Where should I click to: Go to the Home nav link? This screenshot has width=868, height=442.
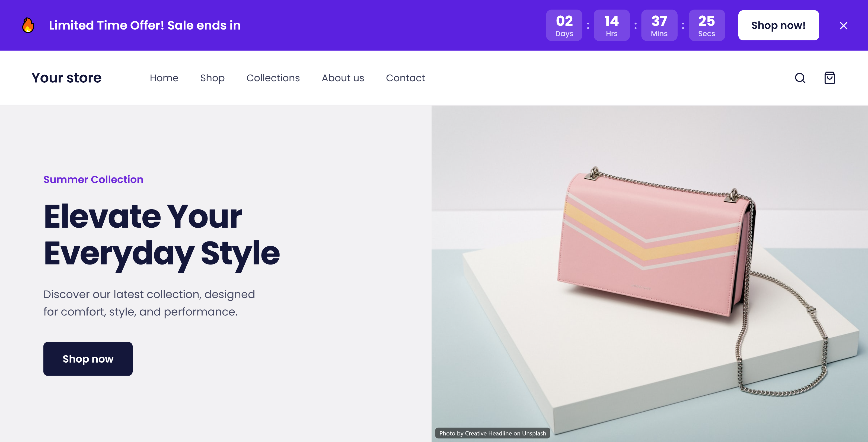164,78
